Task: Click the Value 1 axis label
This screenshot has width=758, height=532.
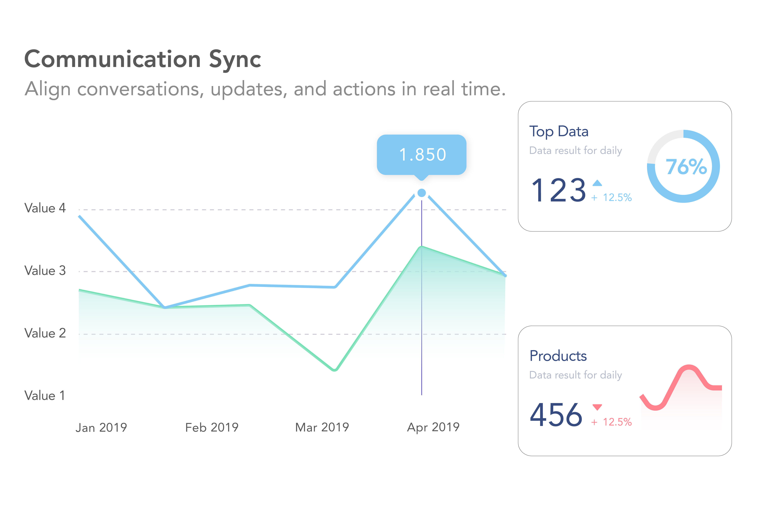Action: (45, 395)
